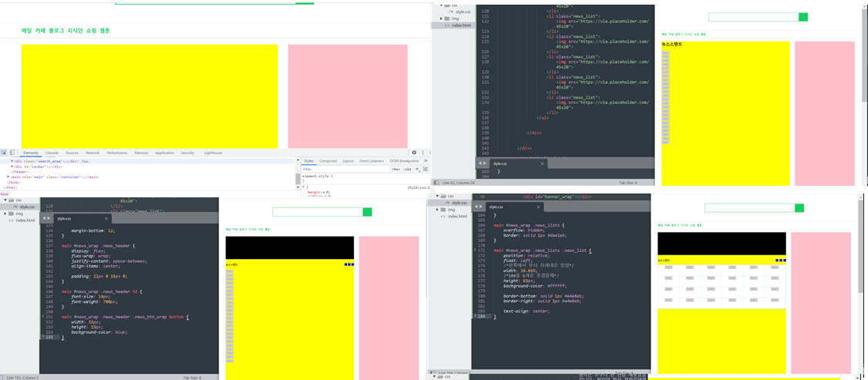Image resolution: width=868 pixels, height=380 pixels.
Task: Close the style.css tab in Line 155 editor
Action: [x=106, y=218]
